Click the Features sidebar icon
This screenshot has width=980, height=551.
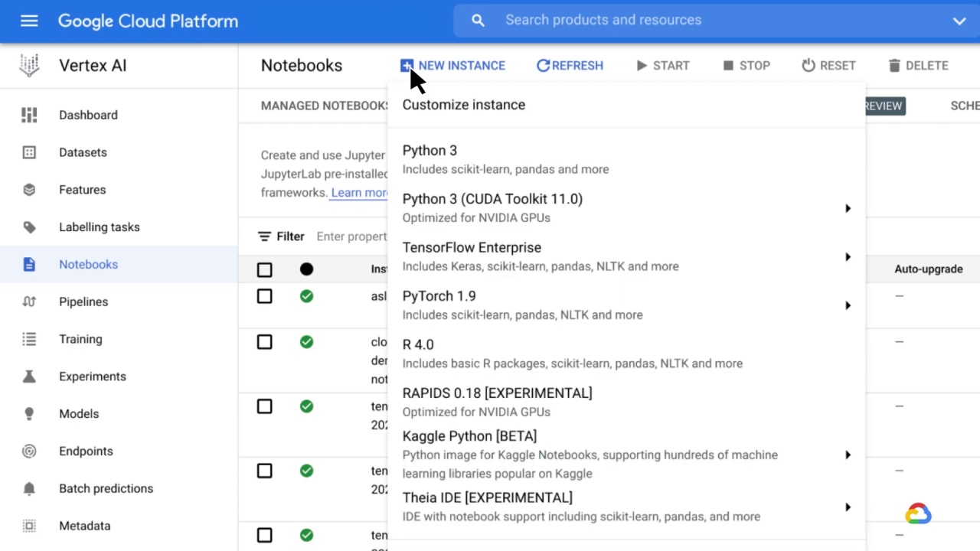pos(29,190)
